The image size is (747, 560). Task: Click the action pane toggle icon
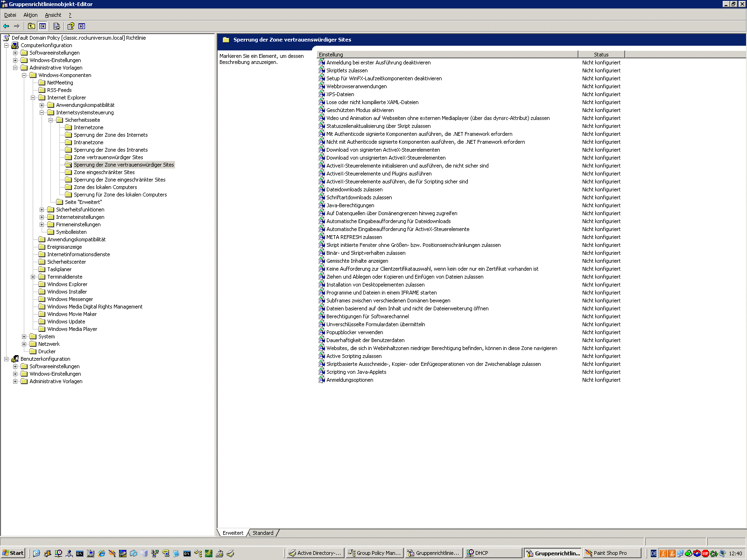[82, 26]
